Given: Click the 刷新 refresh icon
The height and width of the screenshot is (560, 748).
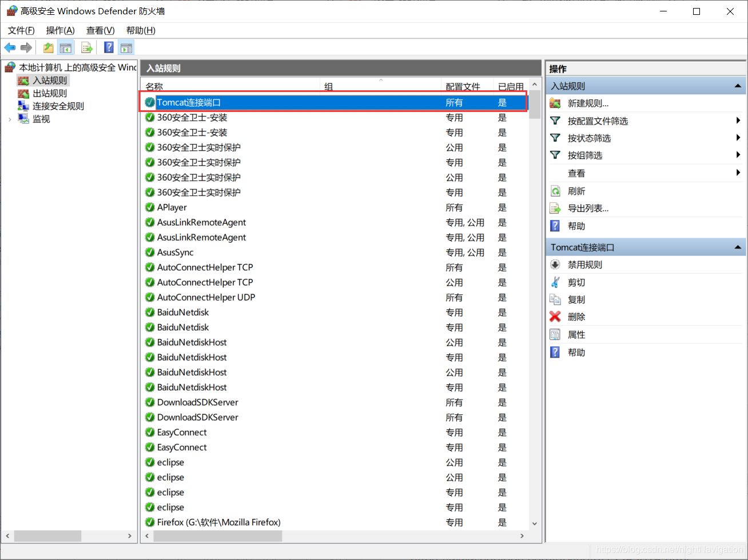Looking at the screenshot, I should 555,191.
